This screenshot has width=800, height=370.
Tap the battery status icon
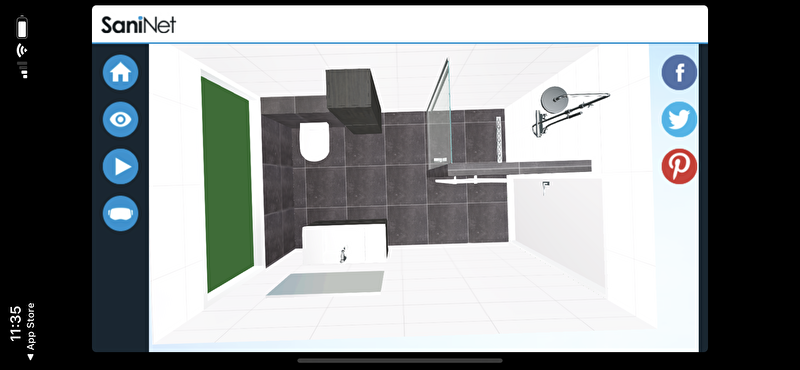pos(22,27)
